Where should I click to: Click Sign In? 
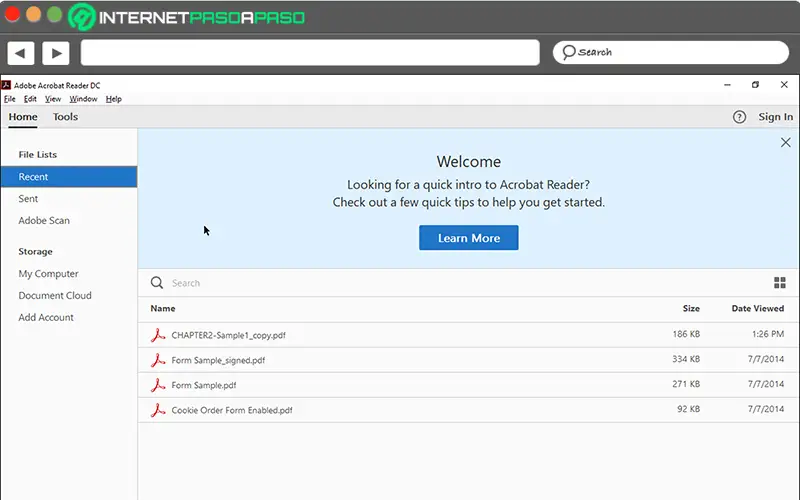coord(776,117)
